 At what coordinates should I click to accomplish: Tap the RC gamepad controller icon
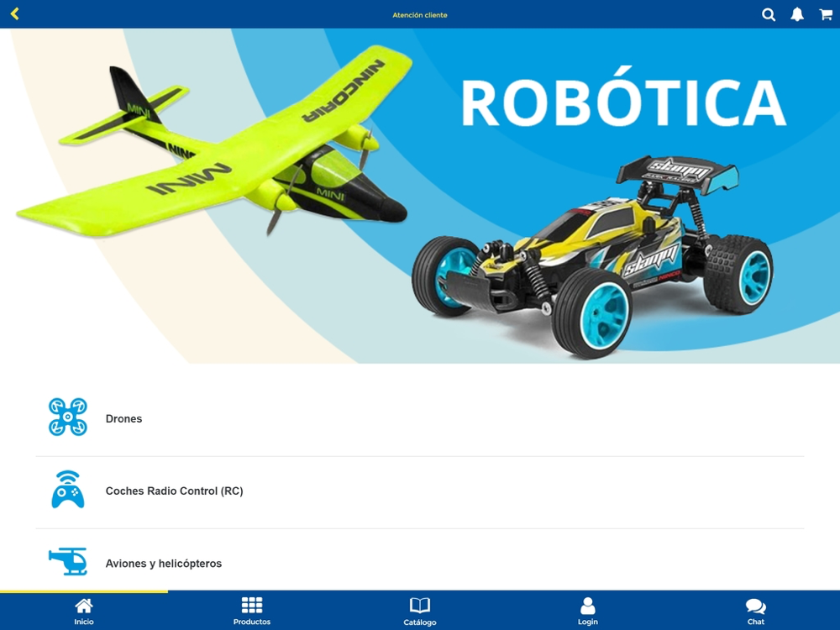click(67, 489)
